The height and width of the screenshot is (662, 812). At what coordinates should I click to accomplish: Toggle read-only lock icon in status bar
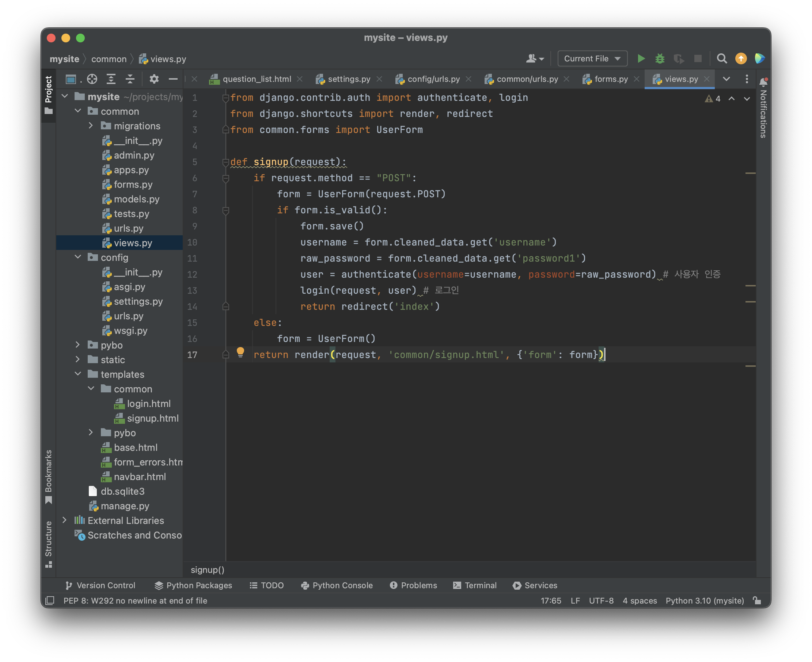757,601
